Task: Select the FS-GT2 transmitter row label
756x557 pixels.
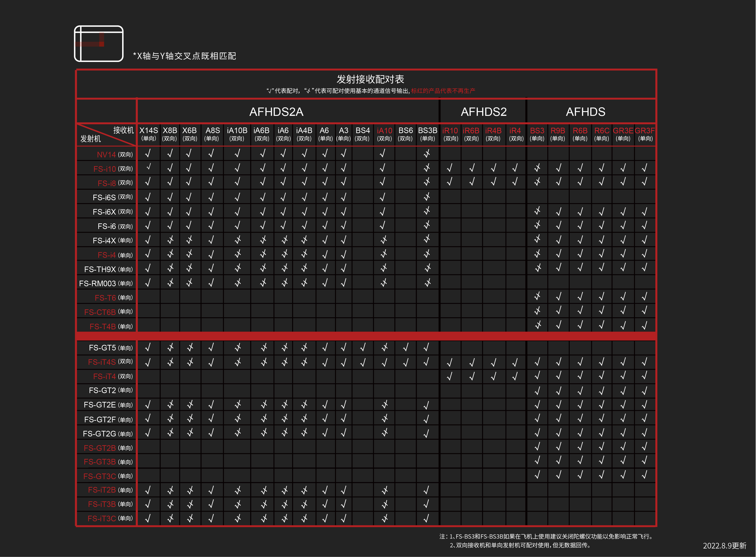Action: [x=111, y=390]
